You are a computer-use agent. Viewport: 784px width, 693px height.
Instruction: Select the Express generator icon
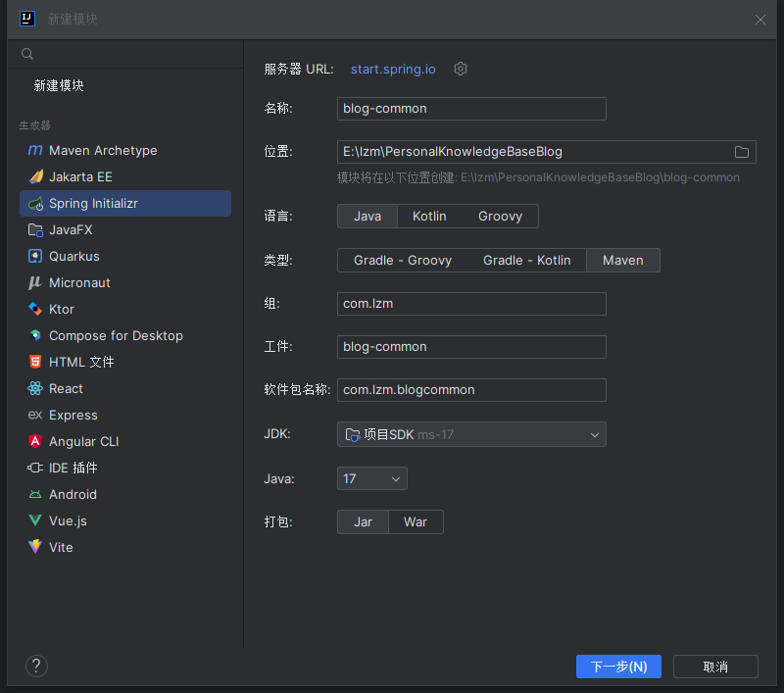tap(35, 415)
